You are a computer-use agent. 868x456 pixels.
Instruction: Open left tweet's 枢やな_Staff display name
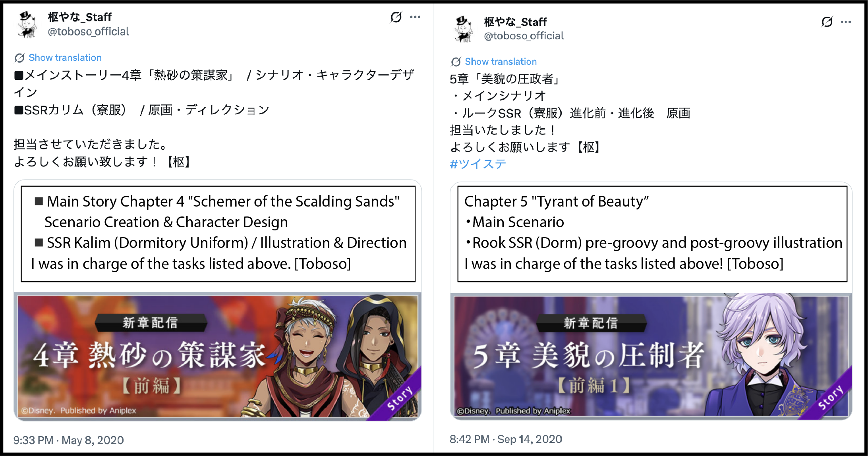79,17
